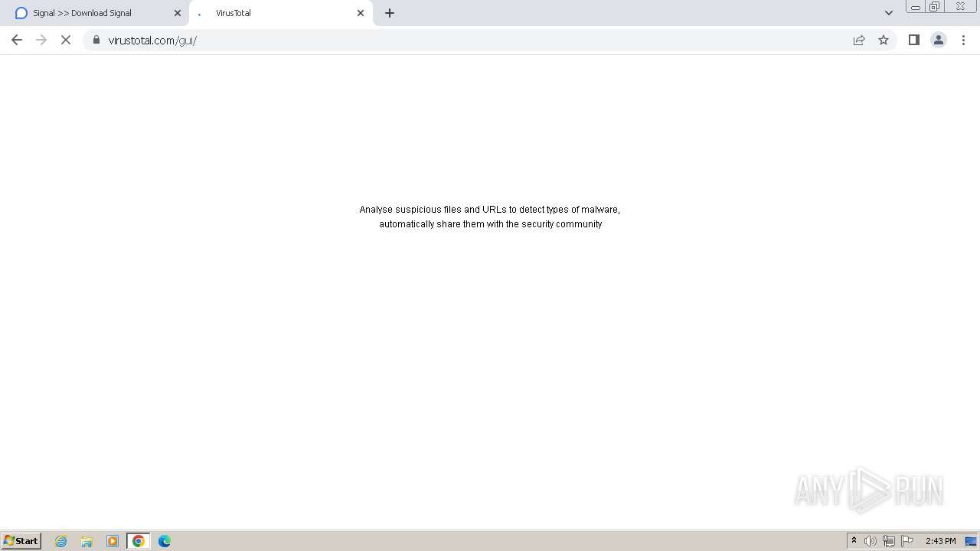
Task: Expand the tab search dropdown
Action: (x=889, y=13)
